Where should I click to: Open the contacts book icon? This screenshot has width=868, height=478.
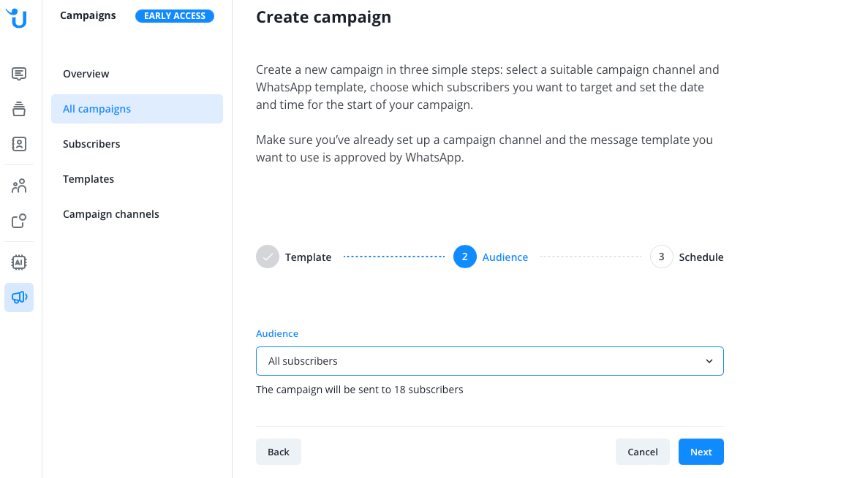click(x=19, y=144)
